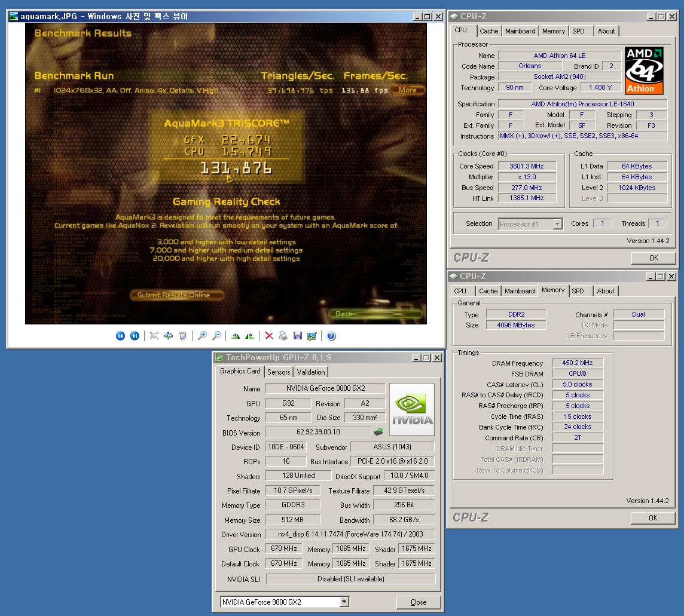Click OK in the CPU-Z processor window
Image resolution: width=684 pixels, height=616 pixels.
coord(654,258)
